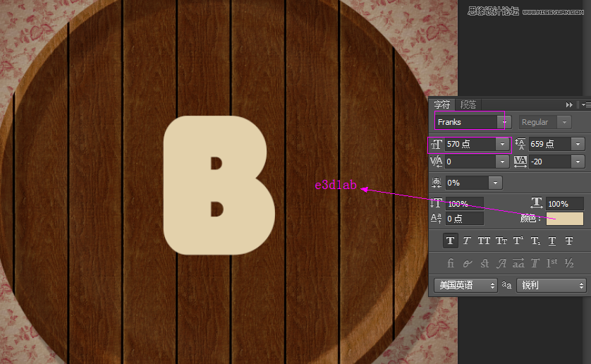Click the vertical scale icon
The height and width of the screenshot is (364, 591).
pyautogui.click(x=436, y=203)
